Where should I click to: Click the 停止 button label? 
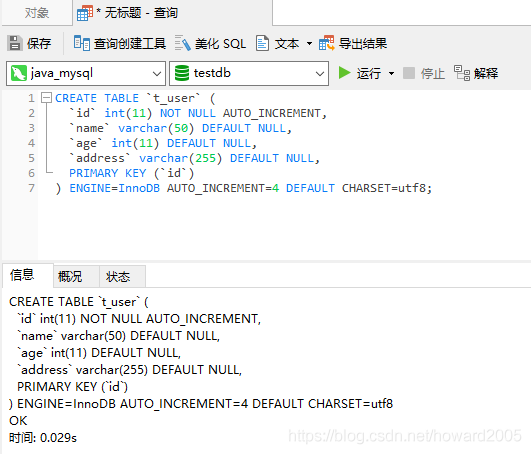pyautogui.click(x=432, y=73)
